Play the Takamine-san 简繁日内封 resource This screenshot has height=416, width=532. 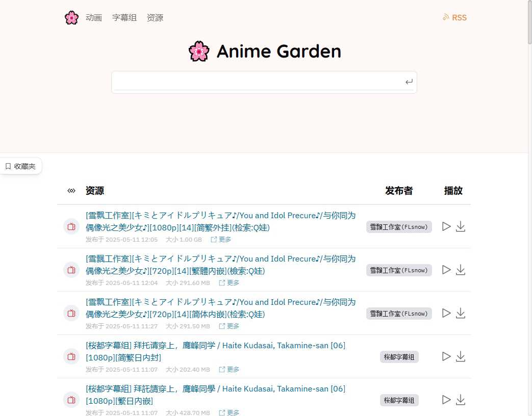pyautogui.click(x=446, y=357)
